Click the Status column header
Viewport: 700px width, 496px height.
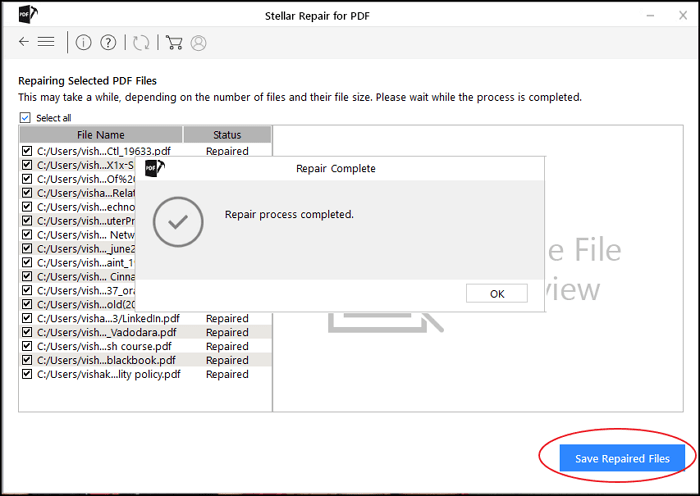click(x=227, y=135)
